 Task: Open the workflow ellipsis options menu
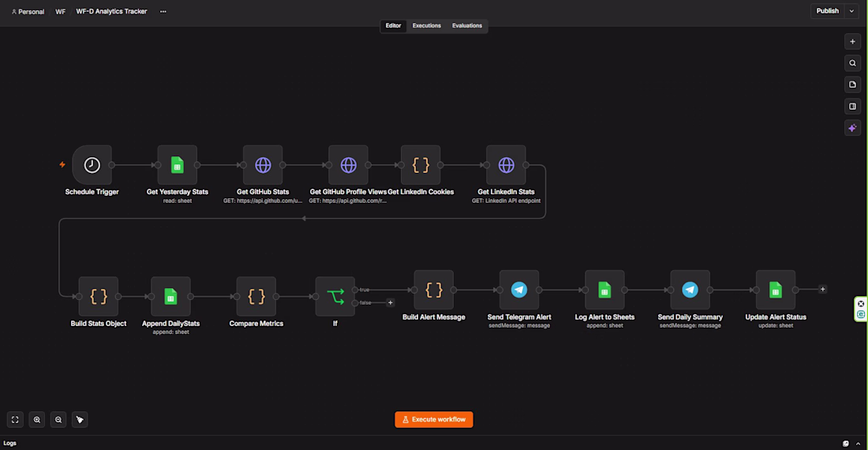point(163,11)
